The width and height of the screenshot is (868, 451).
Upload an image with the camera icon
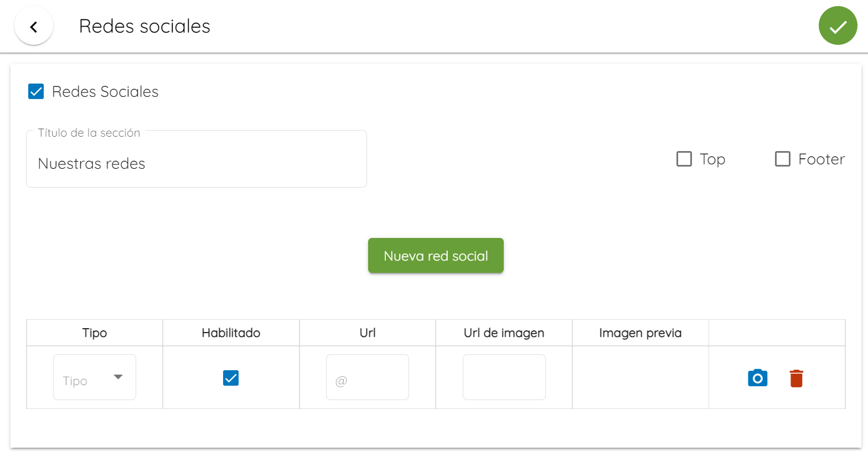pyautogui.click(x=757, y=378)
